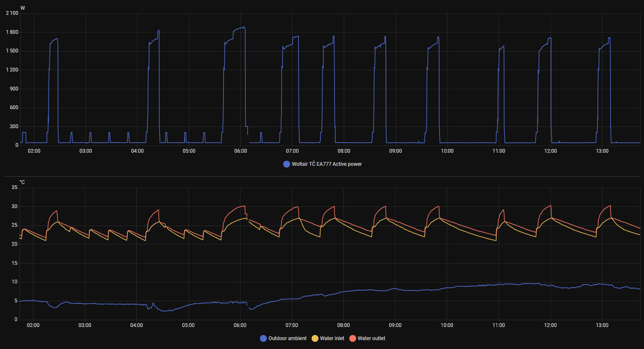Click the 35 value on °C axis
This screenshot has width=644, height=349.
(14, 187)
